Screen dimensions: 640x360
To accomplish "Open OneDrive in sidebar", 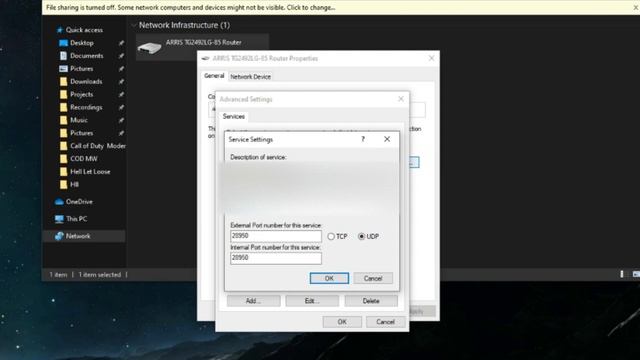I will 79,202.
